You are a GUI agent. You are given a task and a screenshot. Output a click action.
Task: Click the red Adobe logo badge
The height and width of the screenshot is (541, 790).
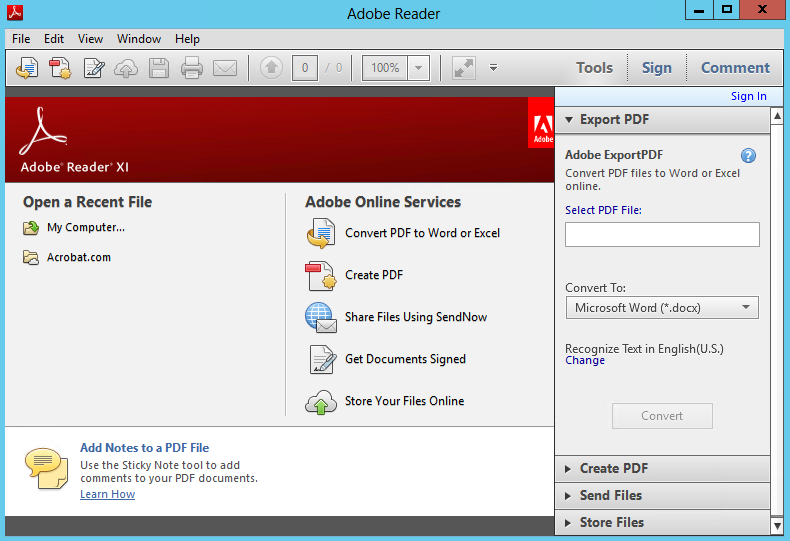pos(541,122)
